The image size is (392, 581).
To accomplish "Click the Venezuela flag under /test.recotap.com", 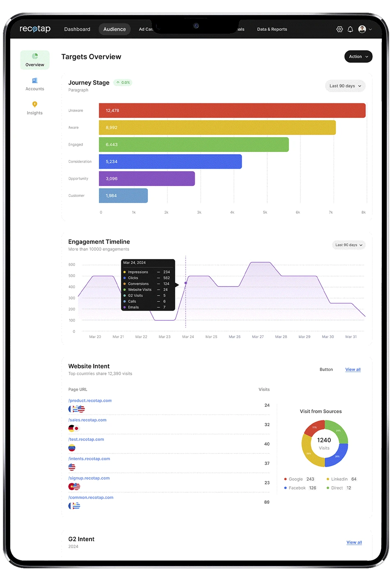I will point(72,448).
